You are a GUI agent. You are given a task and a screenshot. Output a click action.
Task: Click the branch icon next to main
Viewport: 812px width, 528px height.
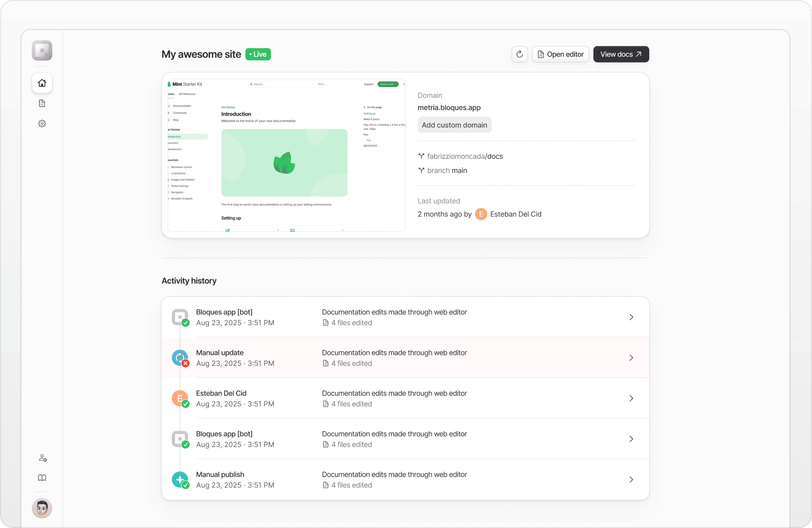point(422,170)
